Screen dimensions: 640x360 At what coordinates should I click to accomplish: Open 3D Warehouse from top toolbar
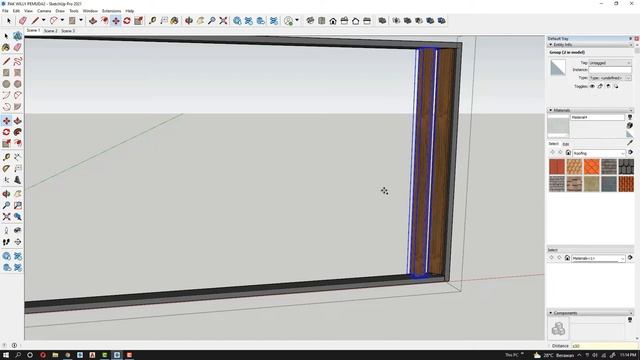(237, 20)
